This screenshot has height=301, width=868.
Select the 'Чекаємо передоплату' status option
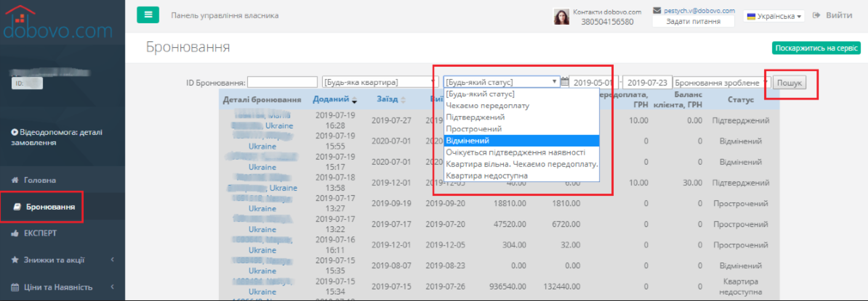click(x=521, y=106)
